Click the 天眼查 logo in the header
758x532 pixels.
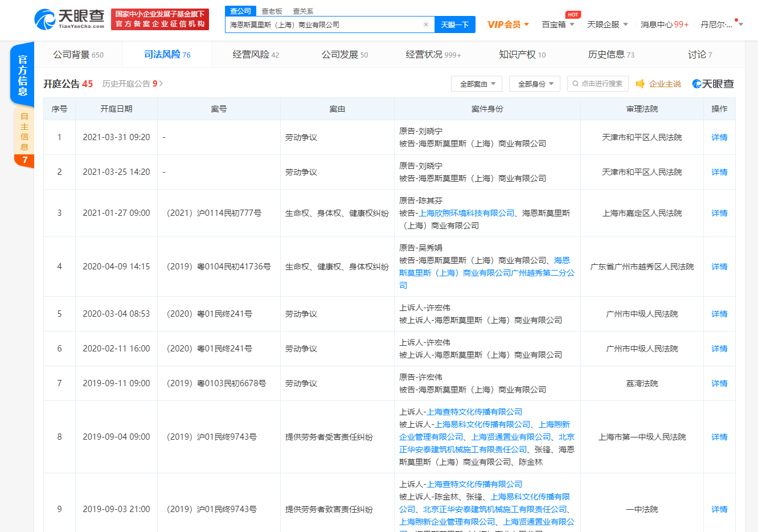pyautogui.click(x=69, y=19)
